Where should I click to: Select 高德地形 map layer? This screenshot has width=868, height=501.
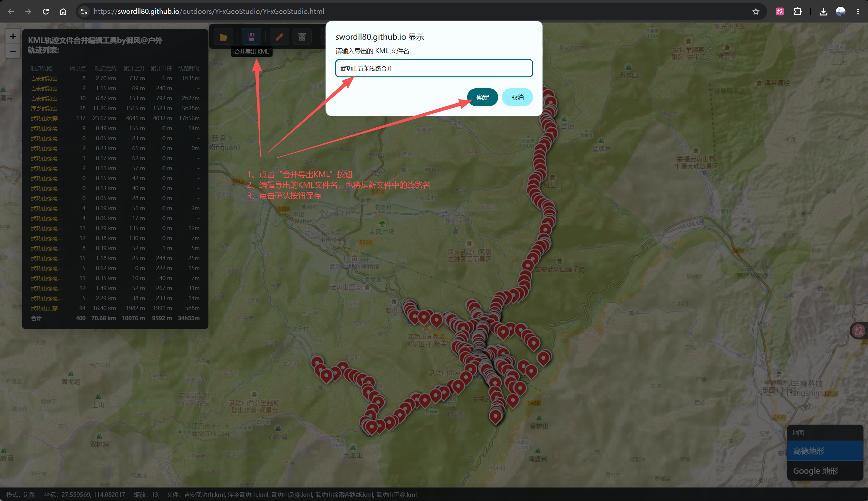pos(825,451)
